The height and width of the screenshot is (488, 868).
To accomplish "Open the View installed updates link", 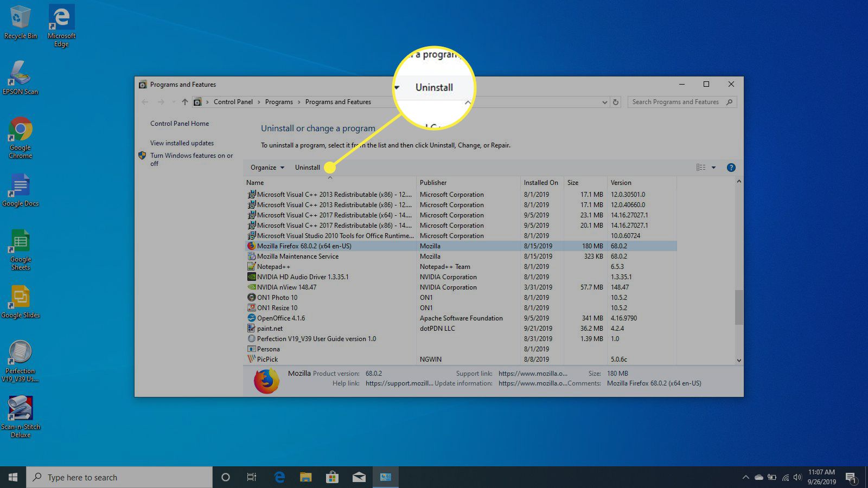I will point(182,143).
